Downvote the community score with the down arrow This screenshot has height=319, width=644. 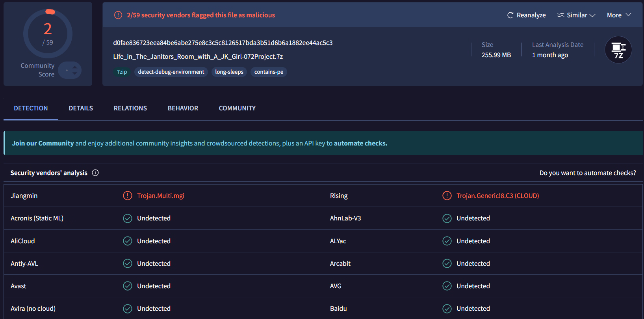pos(75,73)
